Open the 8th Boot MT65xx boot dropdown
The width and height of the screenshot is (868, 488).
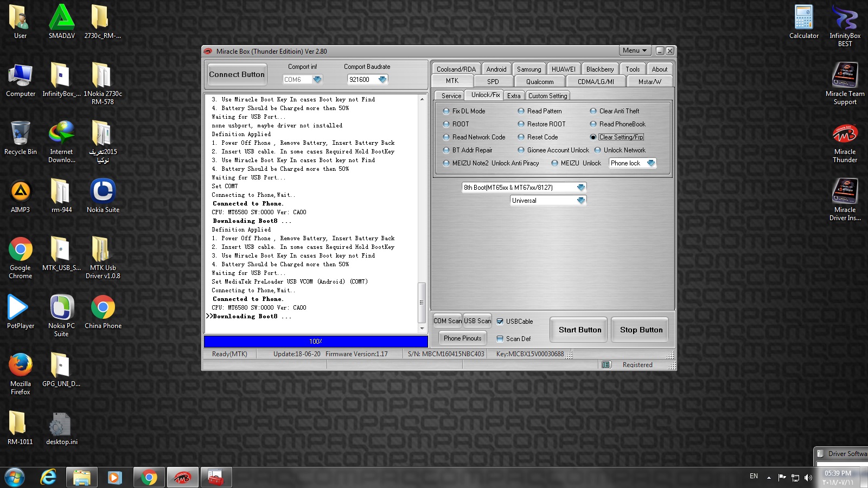point(581,188)
